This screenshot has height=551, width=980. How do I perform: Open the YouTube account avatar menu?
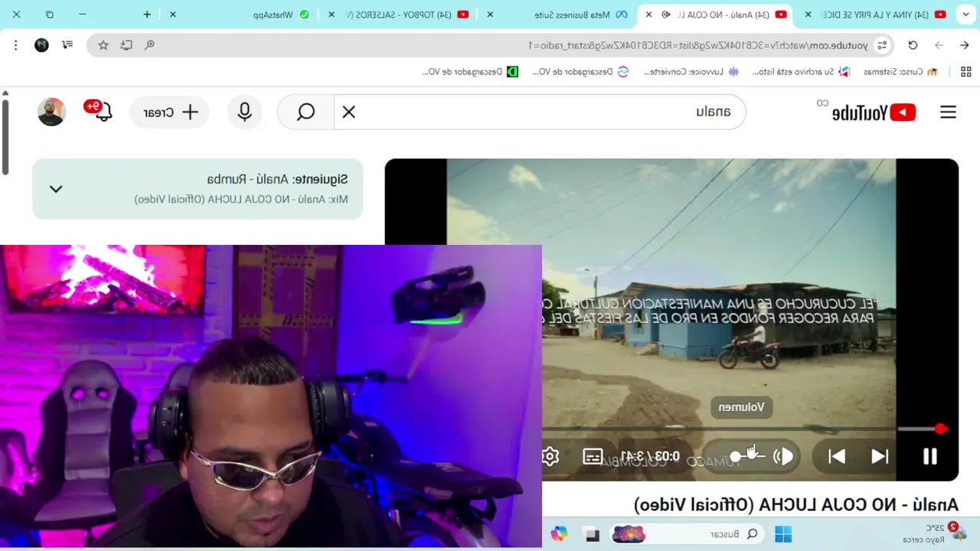(x=51, y=112)
